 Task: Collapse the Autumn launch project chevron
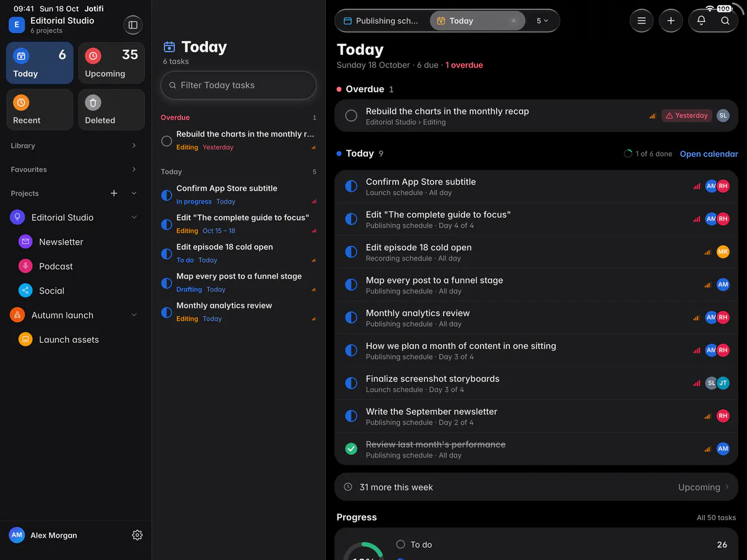point(134,315)
